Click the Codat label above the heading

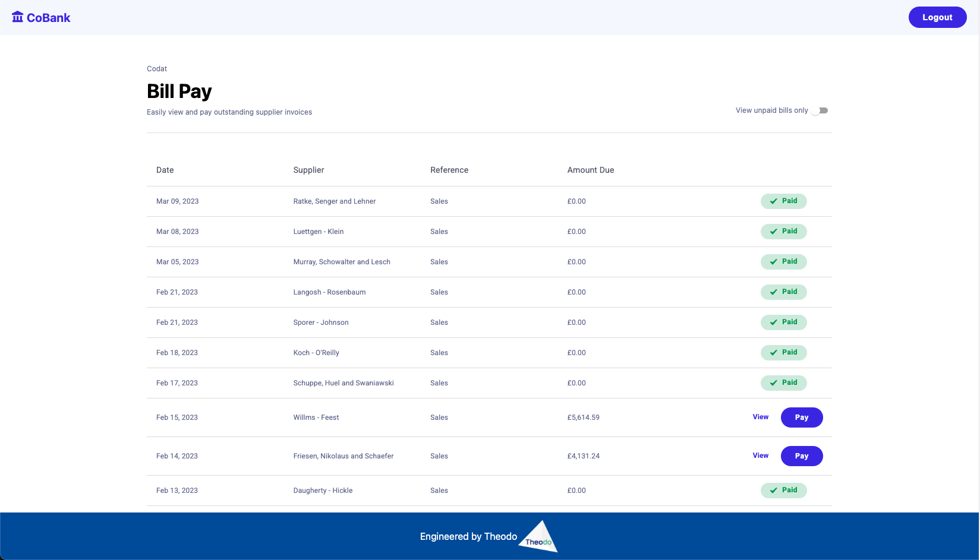(x=157, y=69)
